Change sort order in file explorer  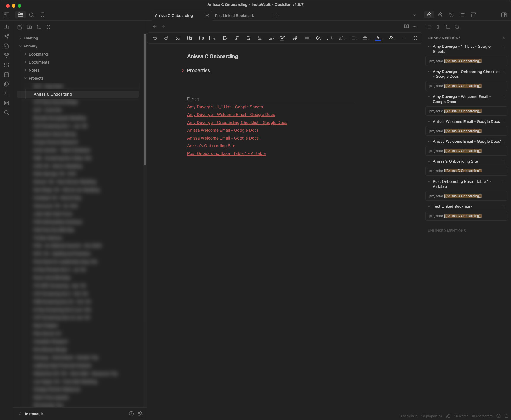(x=39, y=27)
